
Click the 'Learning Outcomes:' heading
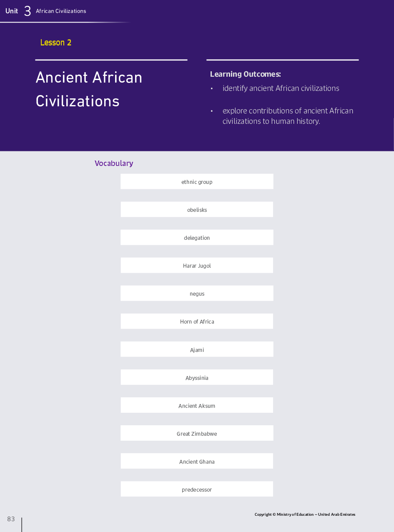click(x=245, y=74)
